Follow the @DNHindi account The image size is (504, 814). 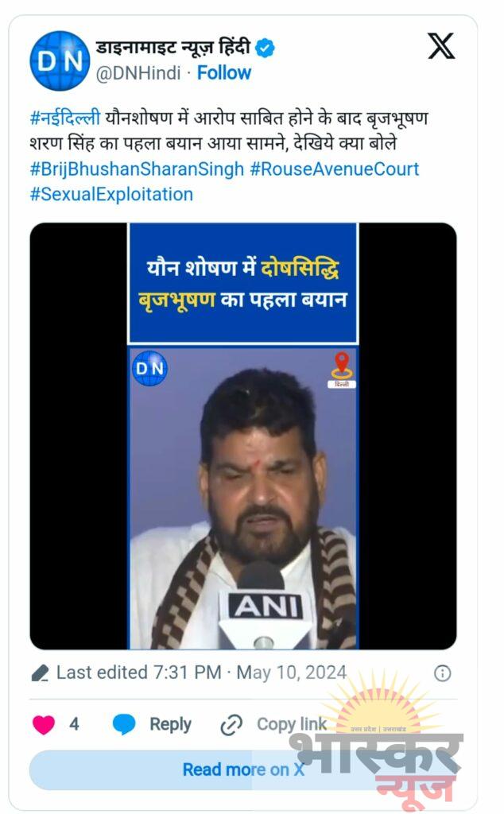[x=223, y=72]
